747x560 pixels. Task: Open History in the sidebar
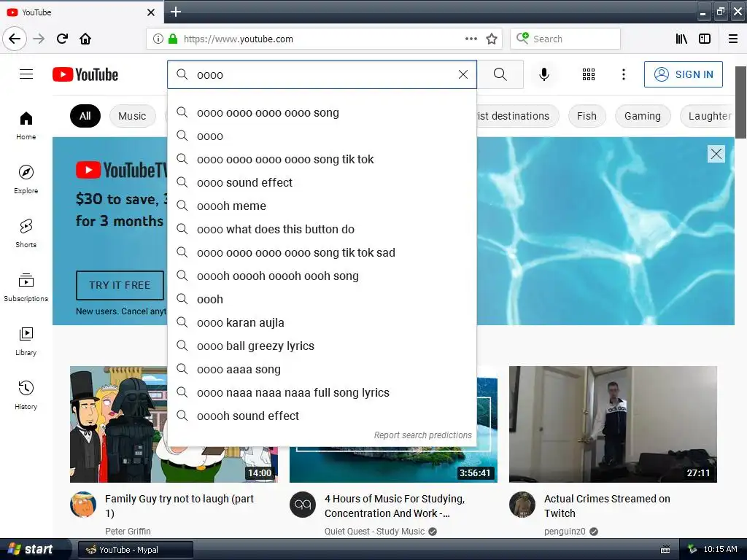point(26,395)
